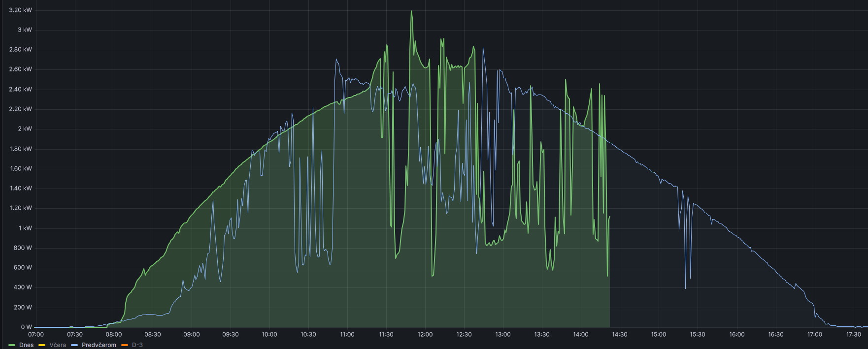The width and height of the screenshot is (868, 349).
Task: Click the 14:30 time axis label
Action: 619,335
